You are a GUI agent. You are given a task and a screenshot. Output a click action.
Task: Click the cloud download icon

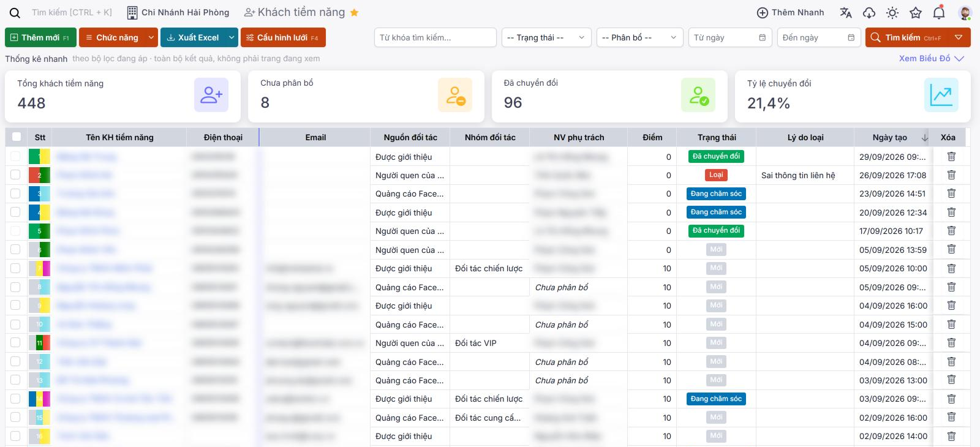(869, 13)
